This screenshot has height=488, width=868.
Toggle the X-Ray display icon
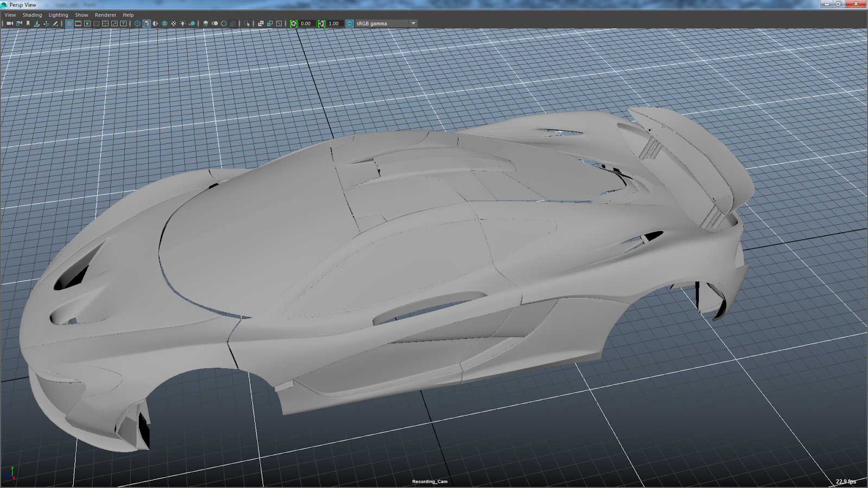coord(261,24)
